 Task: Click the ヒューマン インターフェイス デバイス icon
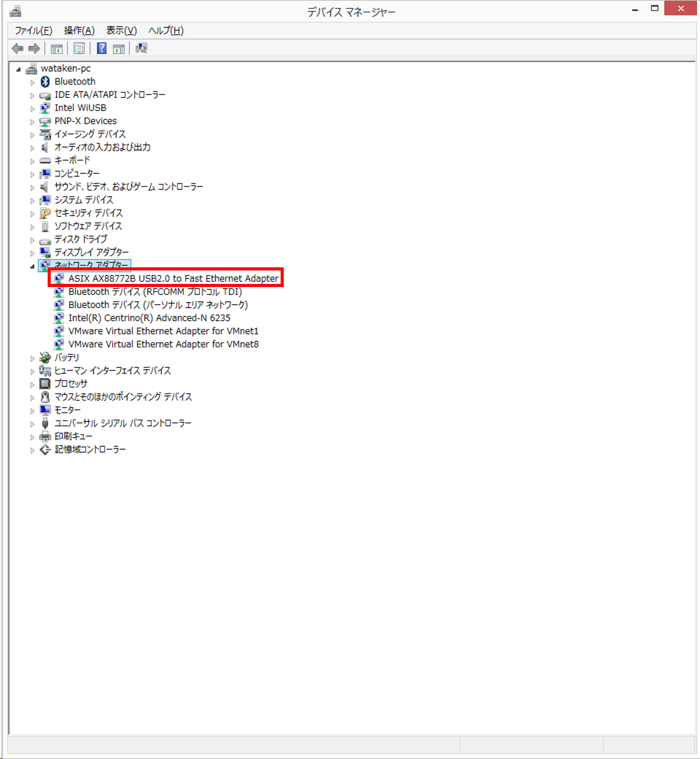pyautogui.click(x=45, y=371)
